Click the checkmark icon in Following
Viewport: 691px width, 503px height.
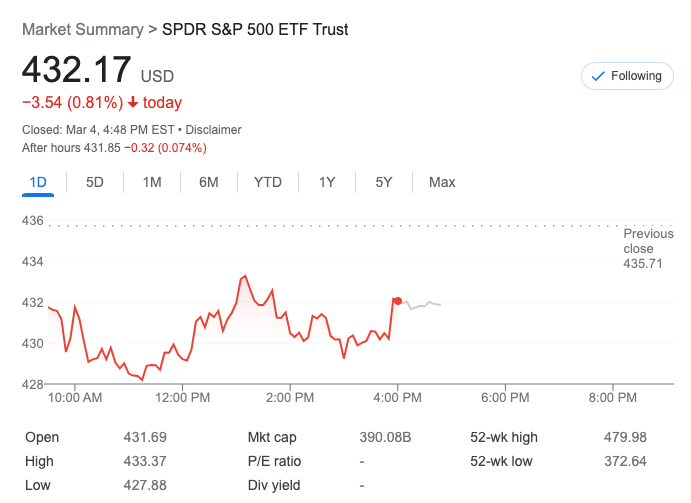pyautogui.click(x=599, y=76)
